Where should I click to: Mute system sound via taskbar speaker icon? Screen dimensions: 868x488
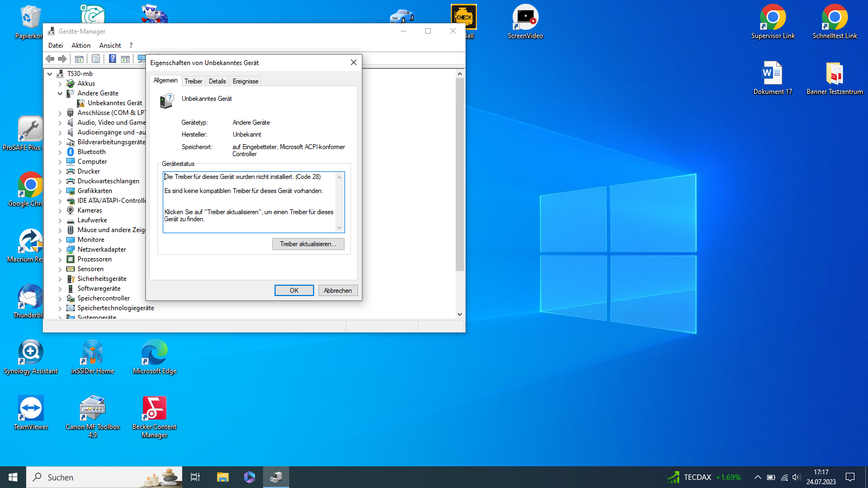[x=796, y=477]
